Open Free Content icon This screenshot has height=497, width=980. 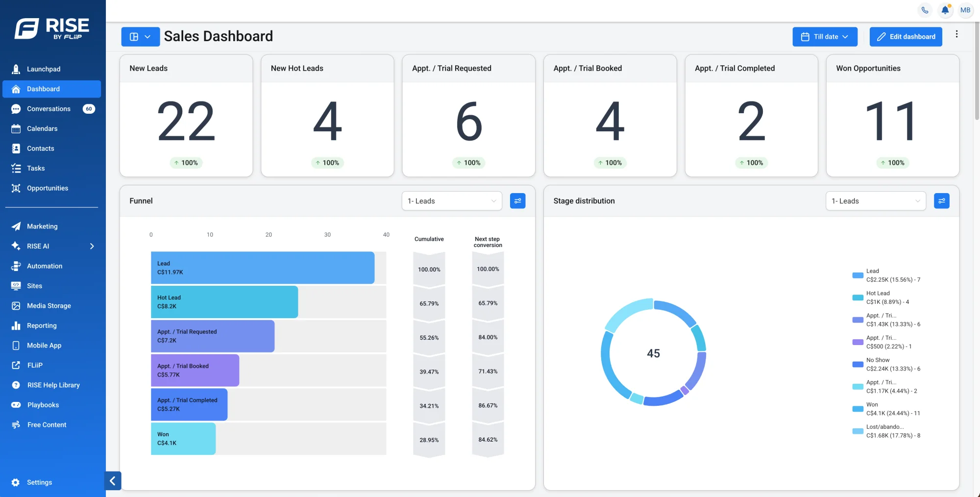(16, 425)
